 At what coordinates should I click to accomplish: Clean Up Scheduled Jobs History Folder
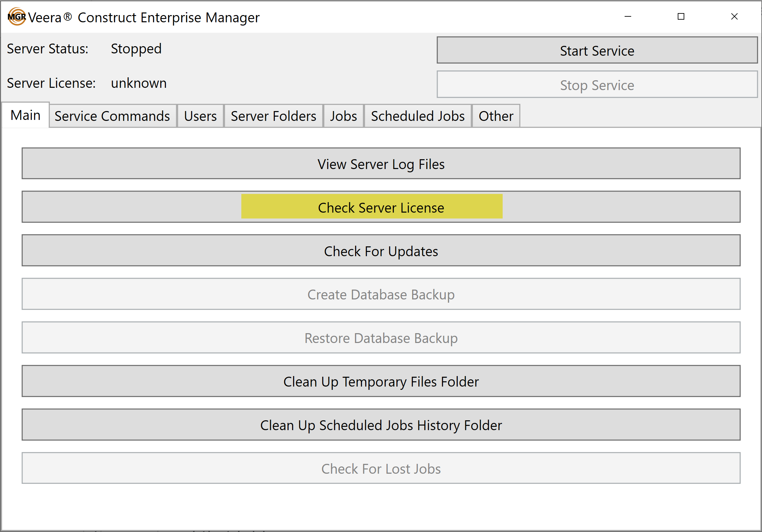381,425
